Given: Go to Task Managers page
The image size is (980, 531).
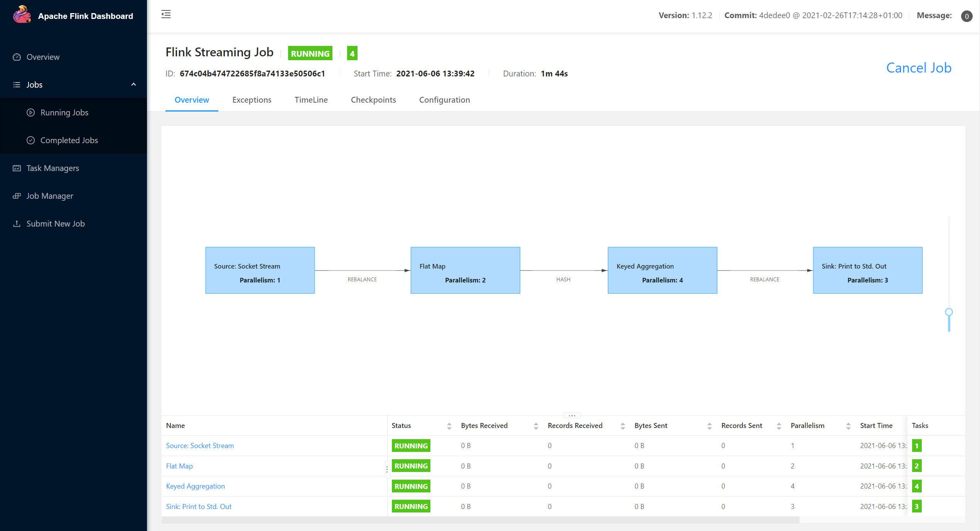Looking at the screenshot, I should (x=52, y=168).
